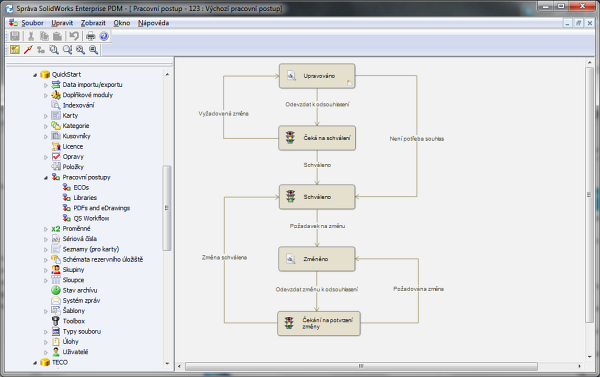Click the Undo toolbar icon
Image resolution: width=600 pixels, height=377 pixels.
(x=74, y=36)
